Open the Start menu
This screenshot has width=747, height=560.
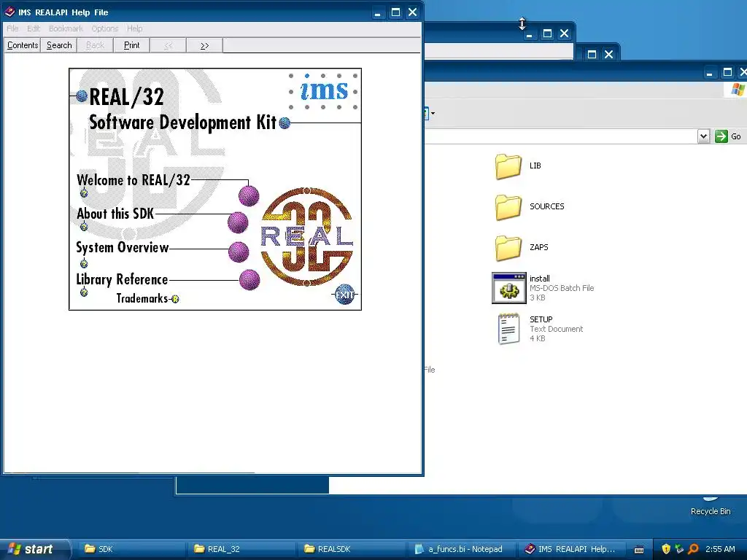pos(34,549)
